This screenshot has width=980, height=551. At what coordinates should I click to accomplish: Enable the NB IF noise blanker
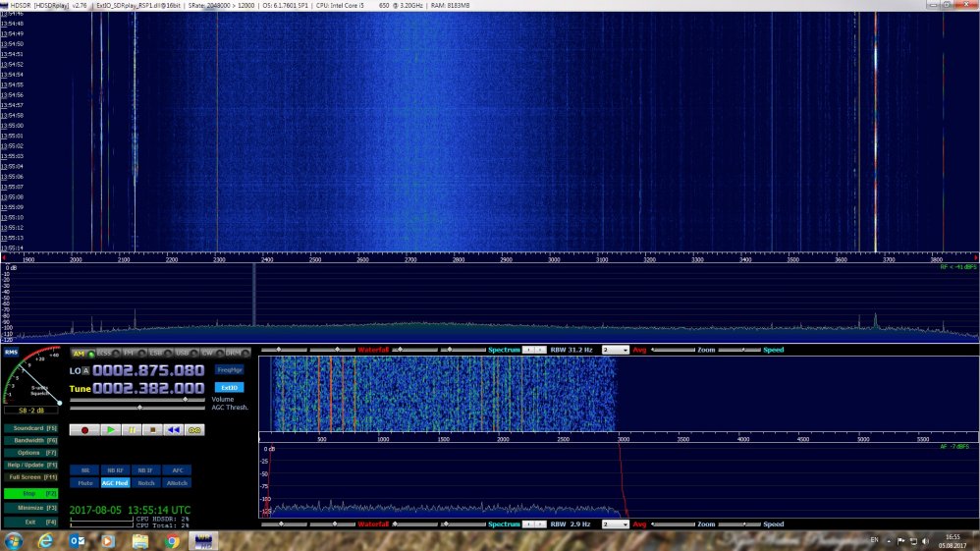[145, 470]
